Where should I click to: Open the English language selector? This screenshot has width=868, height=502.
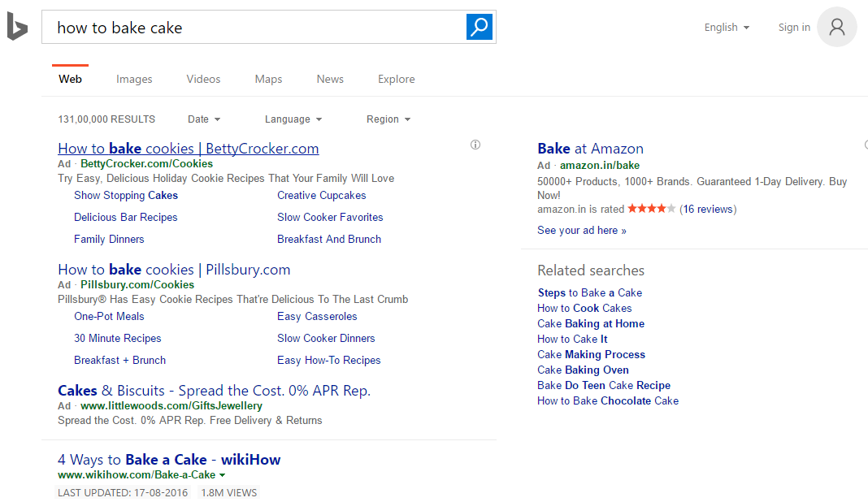tap(726, 27)
